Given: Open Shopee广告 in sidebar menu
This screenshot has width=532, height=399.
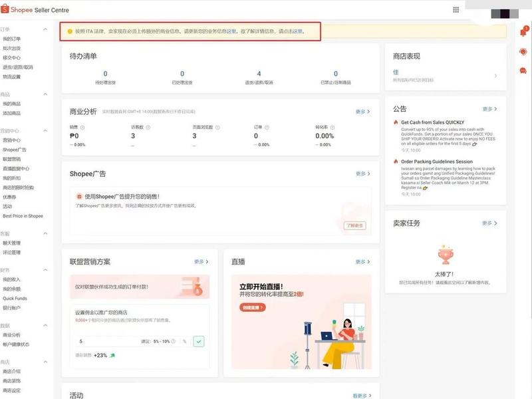Looking at the screenshot, I should click(14, 150).
